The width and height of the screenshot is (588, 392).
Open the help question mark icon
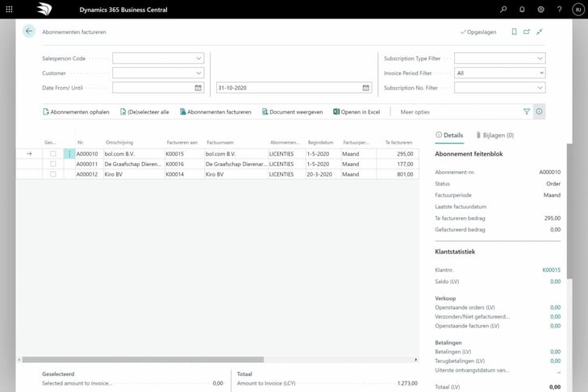click(x=560, y=10)
